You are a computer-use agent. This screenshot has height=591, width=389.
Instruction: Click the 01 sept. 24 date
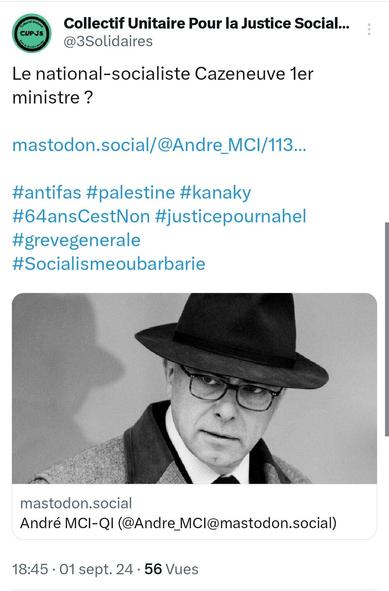(96, 569)
